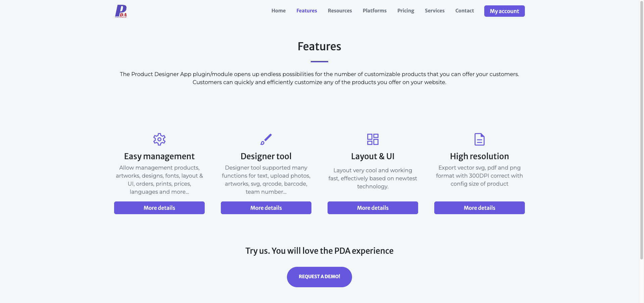Click the PDA logo in the header

121,11
